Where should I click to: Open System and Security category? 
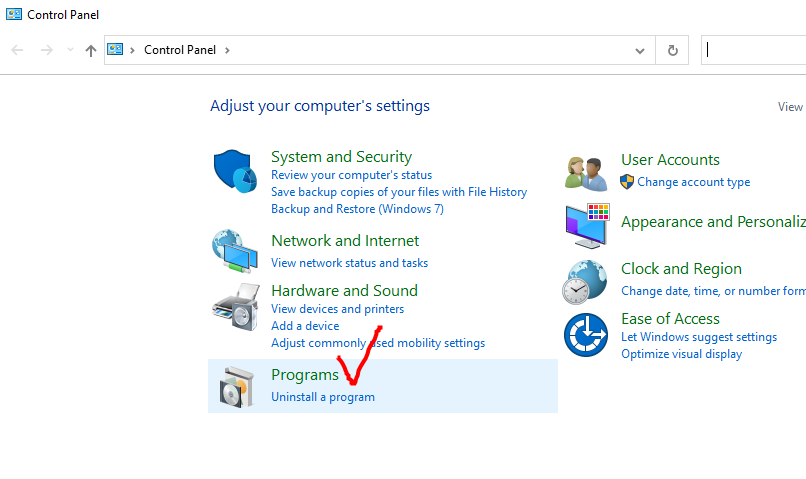click(341, 156)
